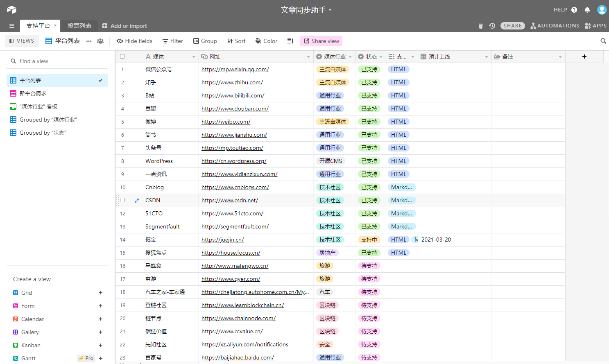
Task: Click the Share view button
Action: coord(321,41)
